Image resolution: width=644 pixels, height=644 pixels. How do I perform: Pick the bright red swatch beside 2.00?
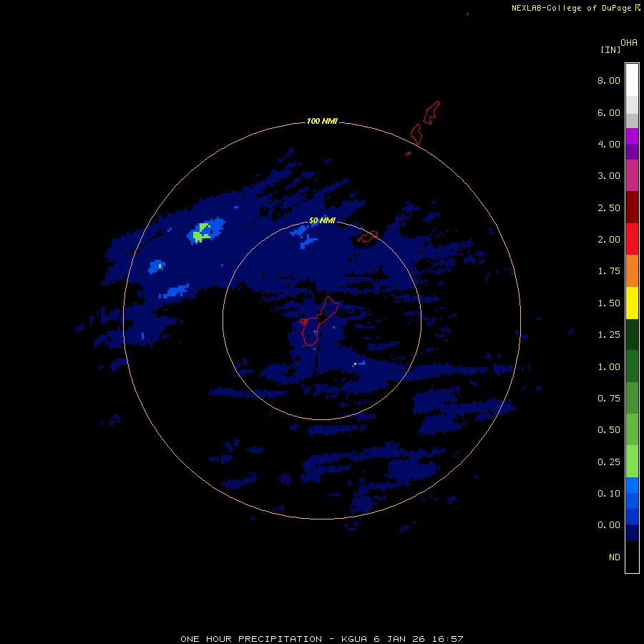[x=632, y=239]
